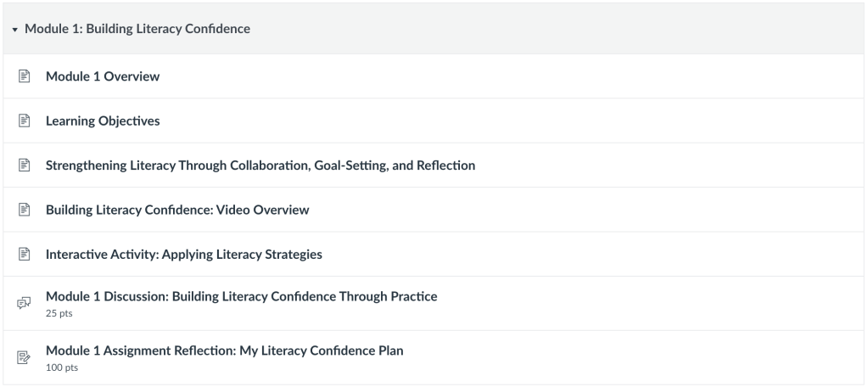
Task: Click the page icon next to Learning Objectives
Action: point(24,121)
